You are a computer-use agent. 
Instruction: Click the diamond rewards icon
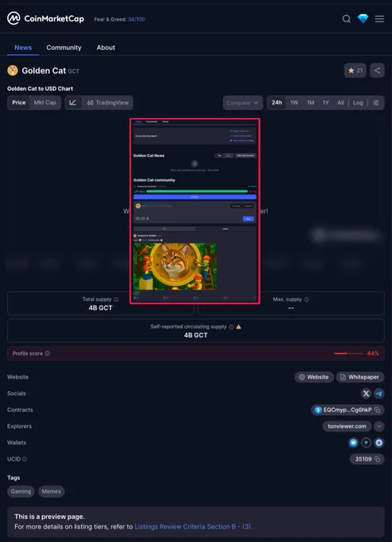pyautogui.click(x=363, y=18)
